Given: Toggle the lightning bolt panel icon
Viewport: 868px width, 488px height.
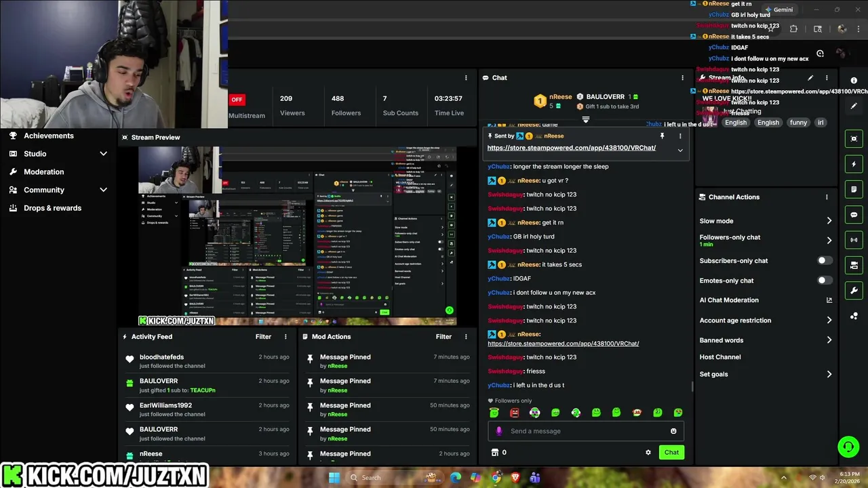Looking at the screenshot, I should 854,164.
